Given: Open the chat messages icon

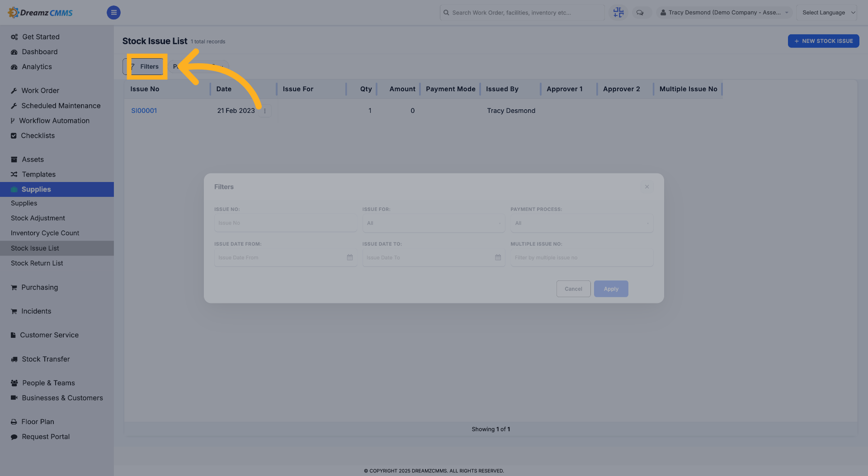Looking at the screenshot, I should pos(640,13).
